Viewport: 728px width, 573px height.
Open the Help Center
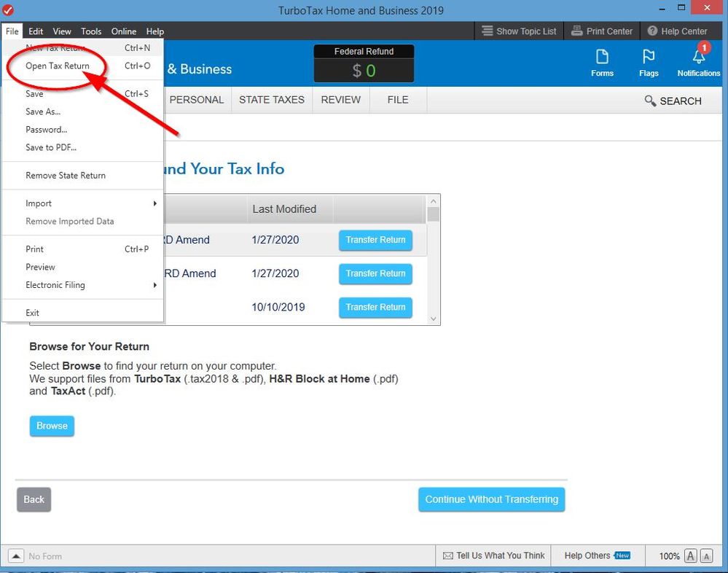click(x=678, y=31)
